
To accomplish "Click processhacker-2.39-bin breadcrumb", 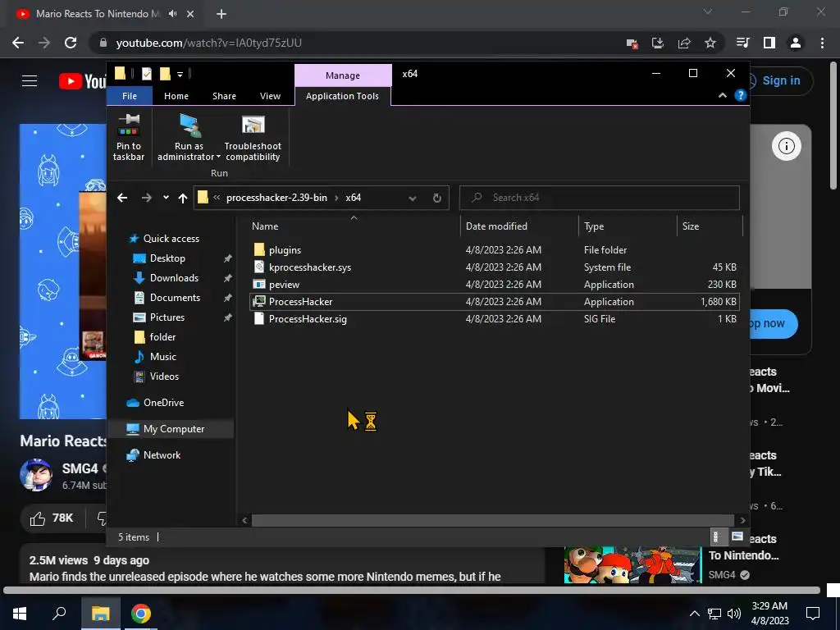I will point(276,198).
